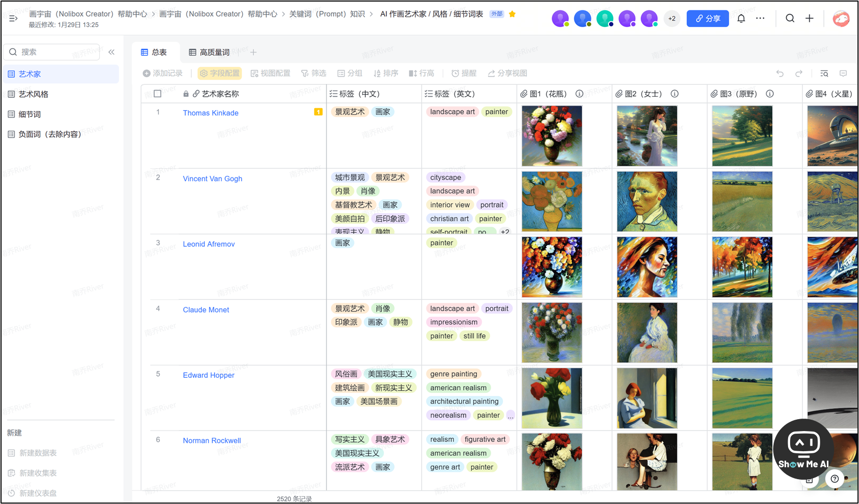
Task: Click 'architectural painting' tag in Hopper row
Action: click(x=464, y=401)
